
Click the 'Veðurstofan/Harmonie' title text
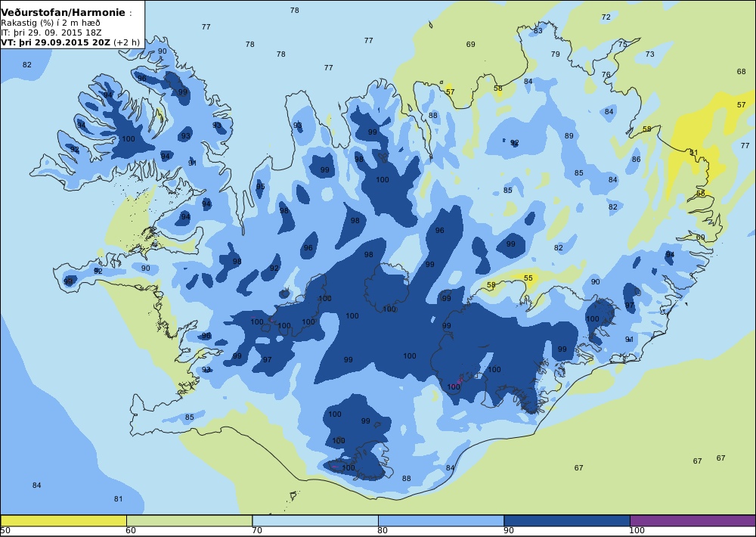coord(63,13)
